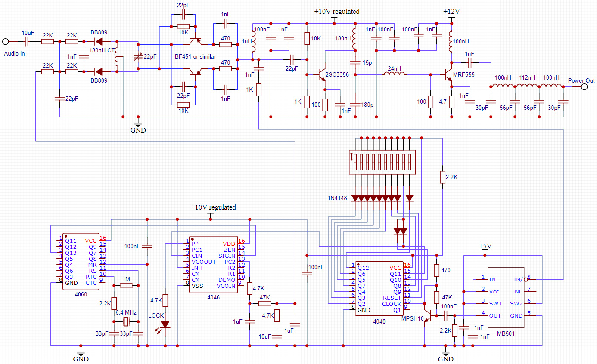The height and width of the screenshot is (364, 597).
Task: Click the Power Out output terminal circle
Action: [x=584, y=87]
